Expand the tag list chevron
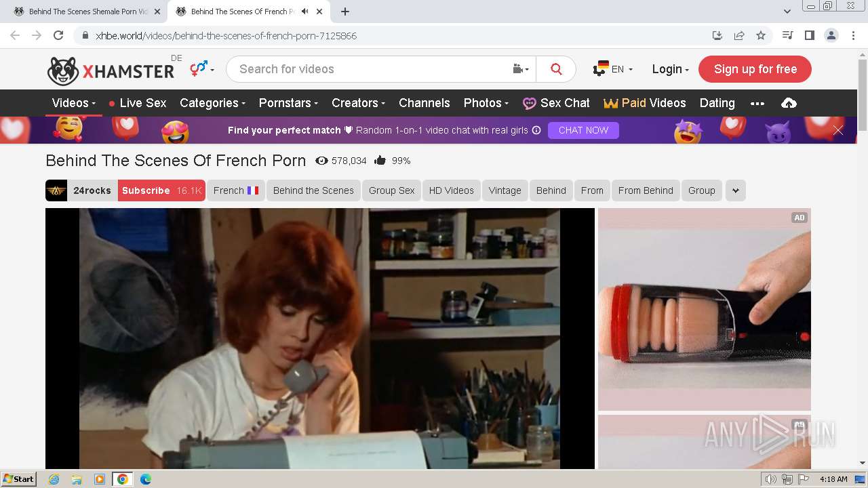Viewport: 868px width, 488px height. (735, 190)
